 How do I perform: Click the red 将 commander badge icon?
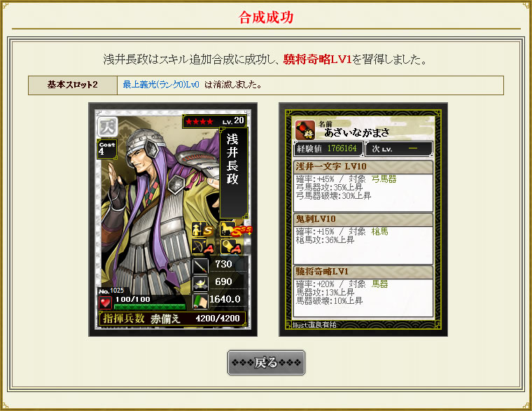point(305,130)
